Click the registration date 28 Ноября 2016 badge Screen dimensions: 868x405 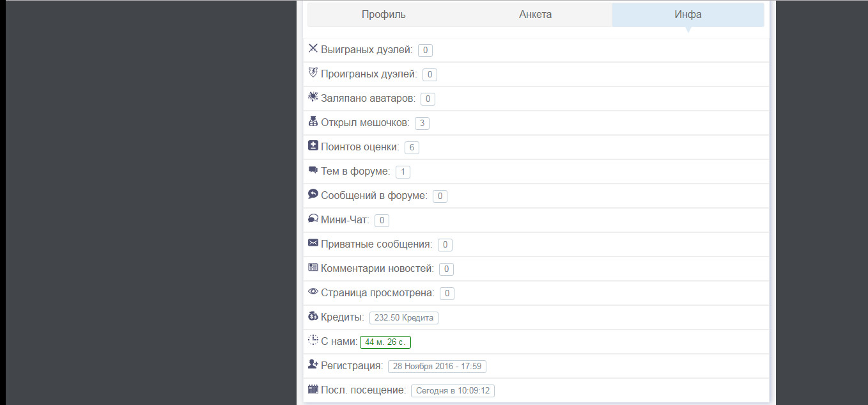[437, 367]
